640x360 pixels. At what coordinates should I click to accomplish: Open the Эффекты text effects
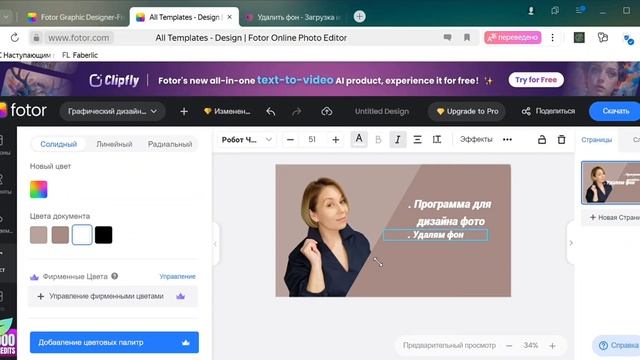point(476,139)
